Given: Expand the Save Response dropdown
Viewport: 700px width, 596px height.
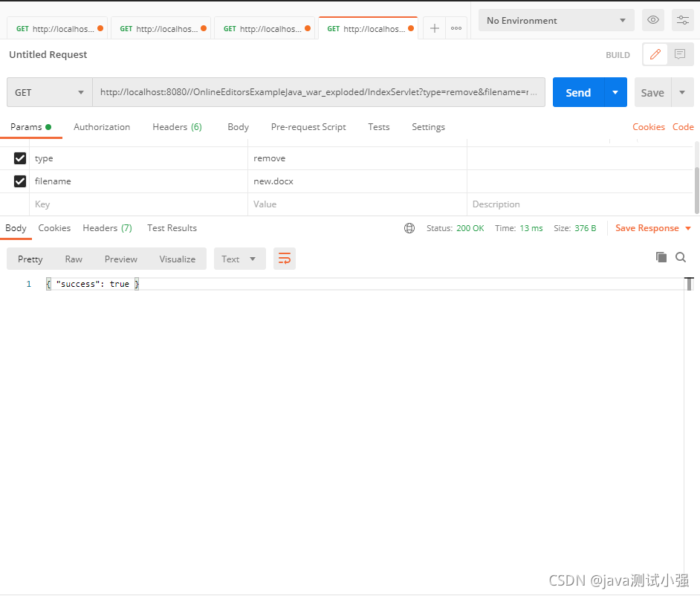Looking at the screenshot, I should (x=688, y=228).
